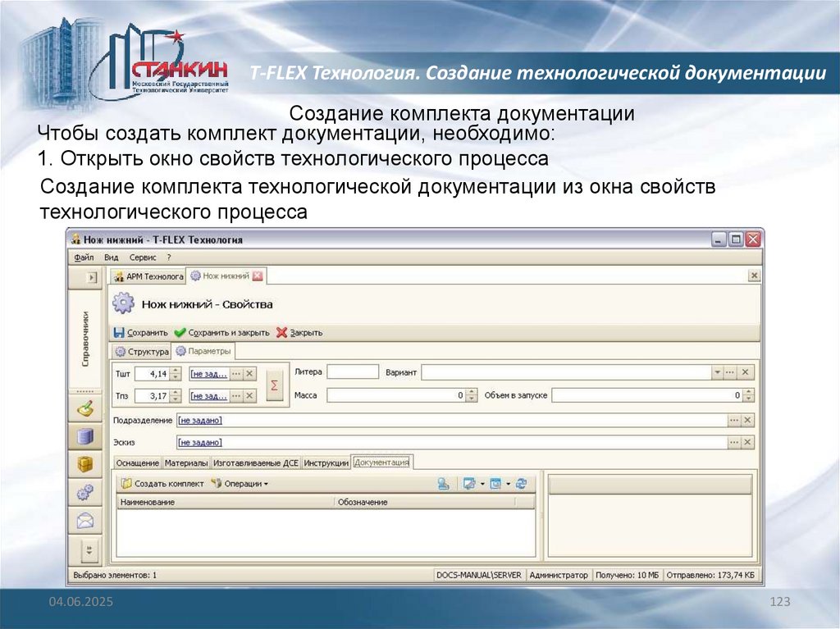The width and height of the screenshot is (840, 629).
Task: Click into the Масса input field
Action: 396,395
